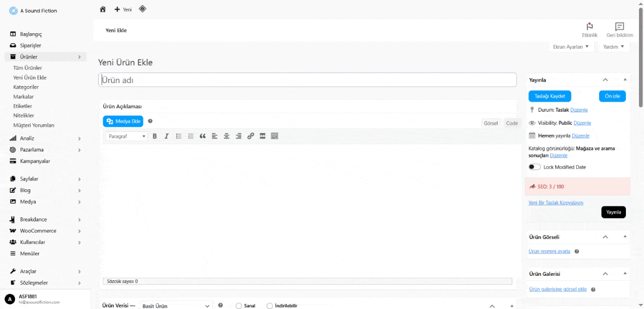Insert a bulleted list
This screenshot has height=309, width=644.
[179, 136]
